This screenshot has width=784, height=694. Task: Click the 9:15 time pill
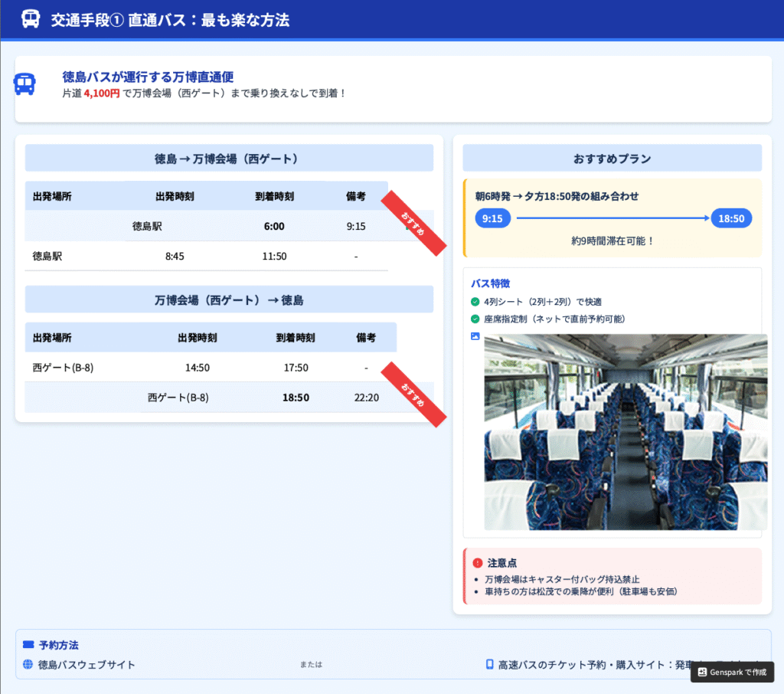[x=492, y=218]
